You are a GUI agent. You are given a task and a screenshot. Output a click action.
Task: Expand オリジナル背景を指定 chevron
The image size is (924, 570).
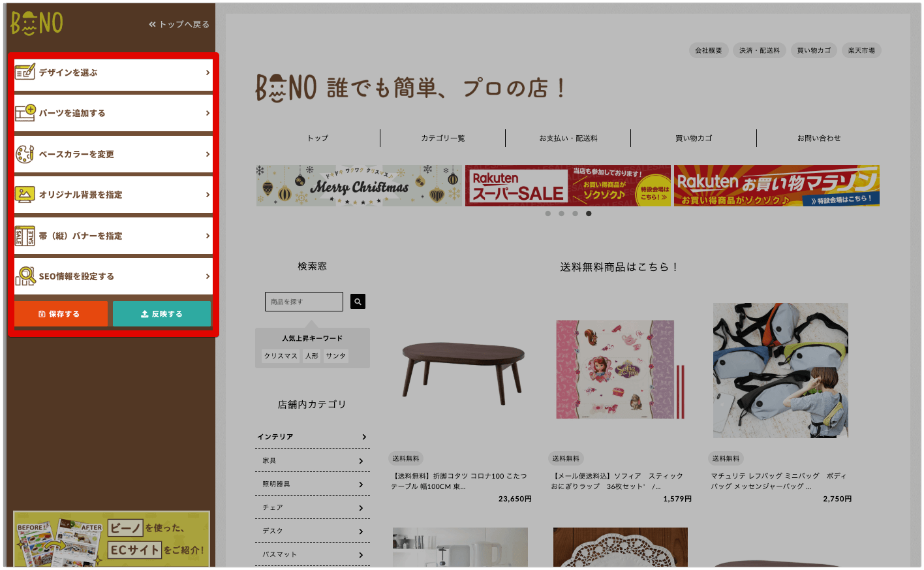click(x=208, y=195)
